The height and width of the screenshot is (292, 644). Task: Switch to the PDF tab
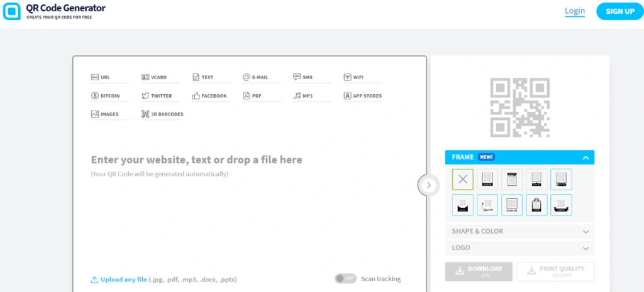(257, 96)
